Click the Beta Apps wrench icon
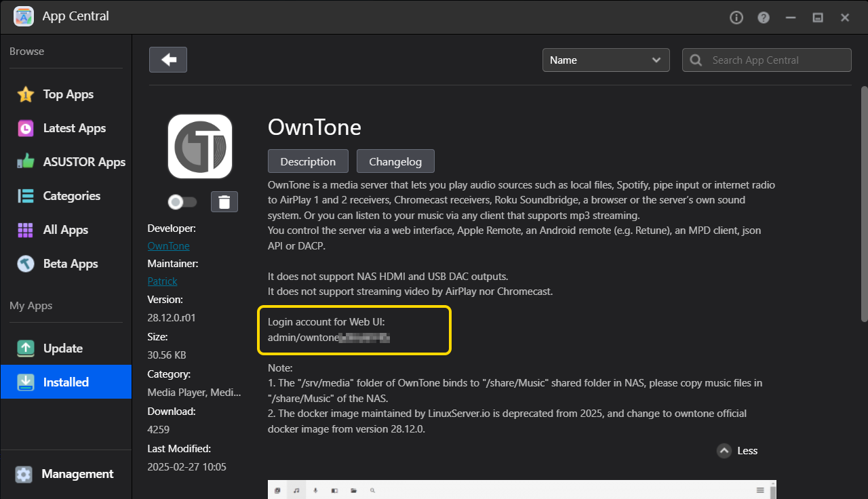 26,264
